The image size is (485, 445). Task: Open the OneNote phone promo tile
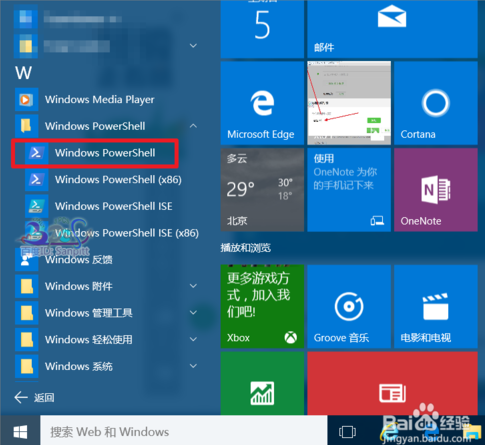[x=349, y=190]
